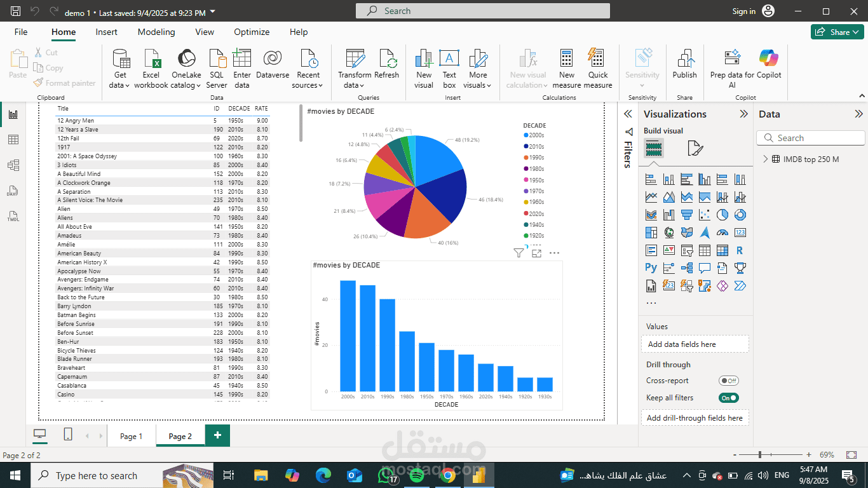This screenshot has width=868, height=488.
Task: Switch to the Modeling ribbon tab
Action: point(156,32)
